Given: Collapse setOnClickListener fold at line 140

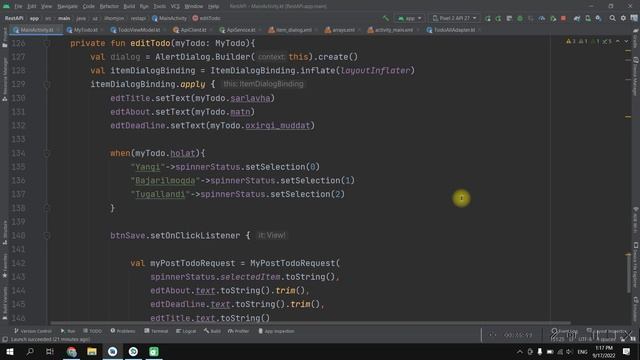Looking at the screenshot, I should coord(47,236).
